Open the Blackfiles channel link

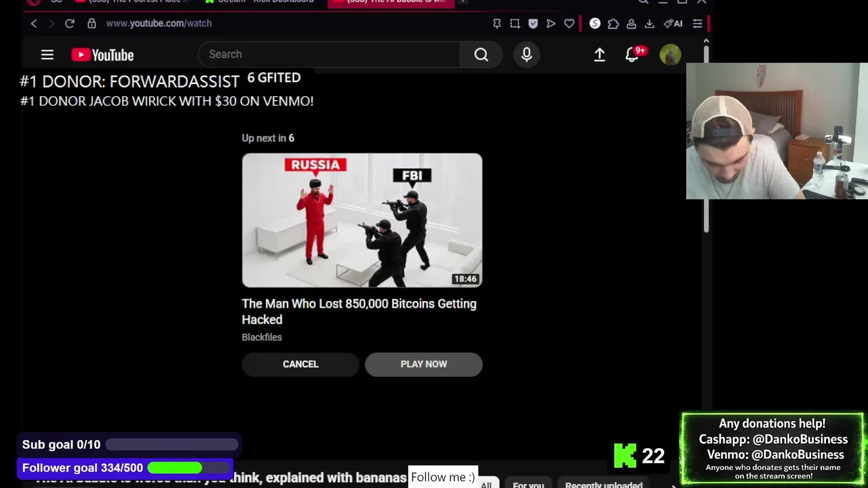click(262, 337)
